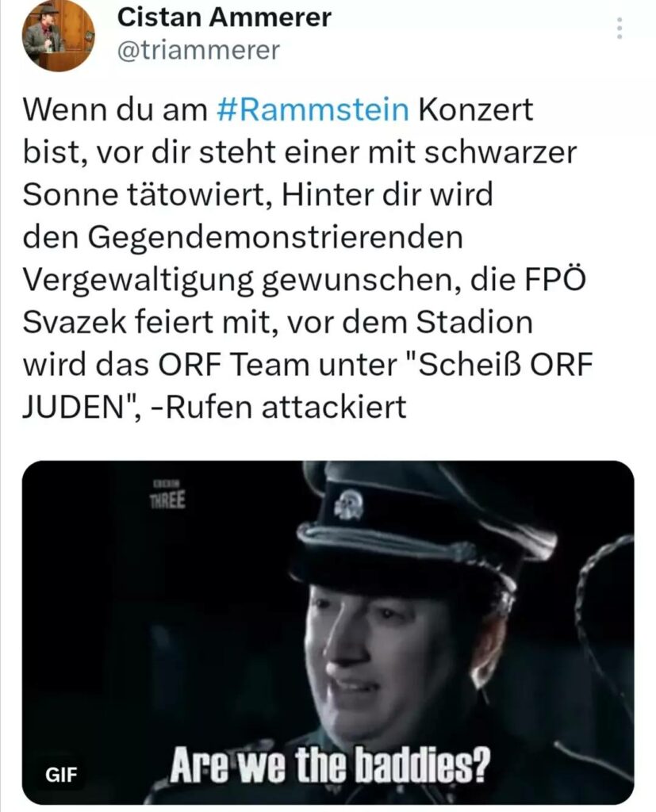Click the word "Konzert" in the tweet
The width and height of the screenshot is (656, 812).
pos(475,109)
